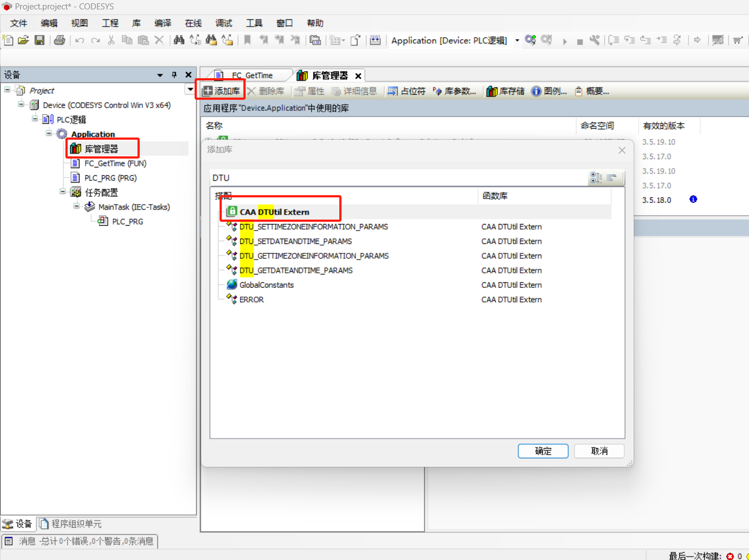
Task: Click the DTU search input field
Action: coord(398,178)
